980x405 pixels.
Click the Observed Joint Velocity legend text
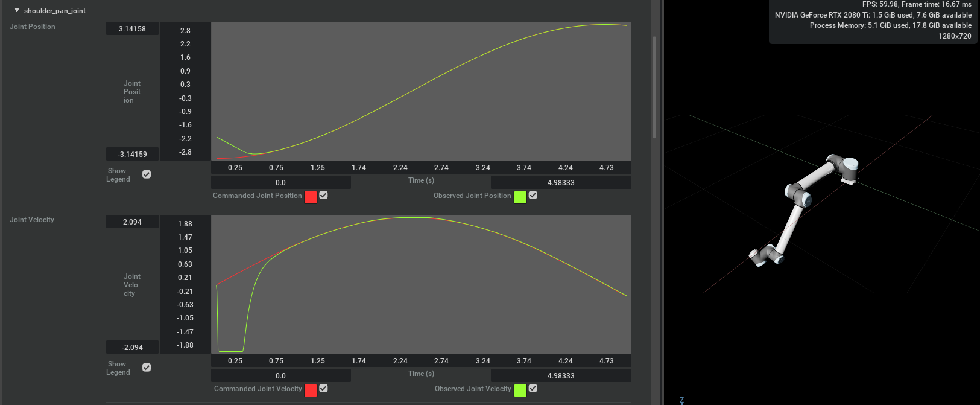coord(473,389)
